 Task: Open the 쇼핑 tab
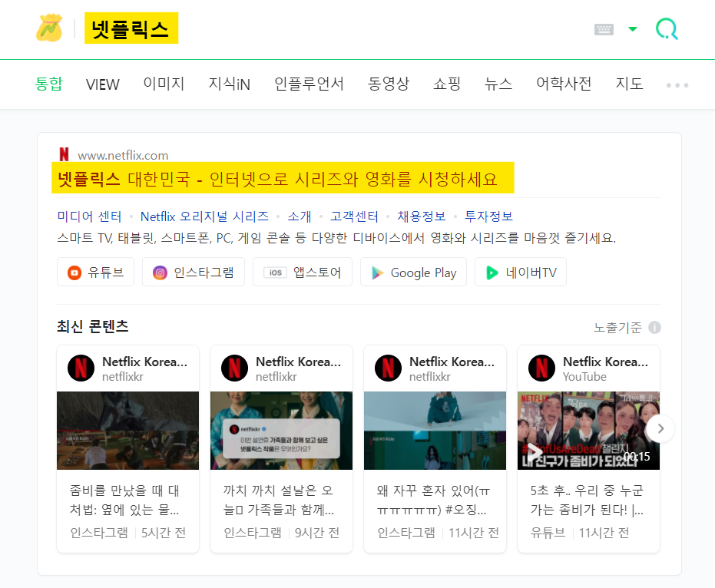point(447,84)
